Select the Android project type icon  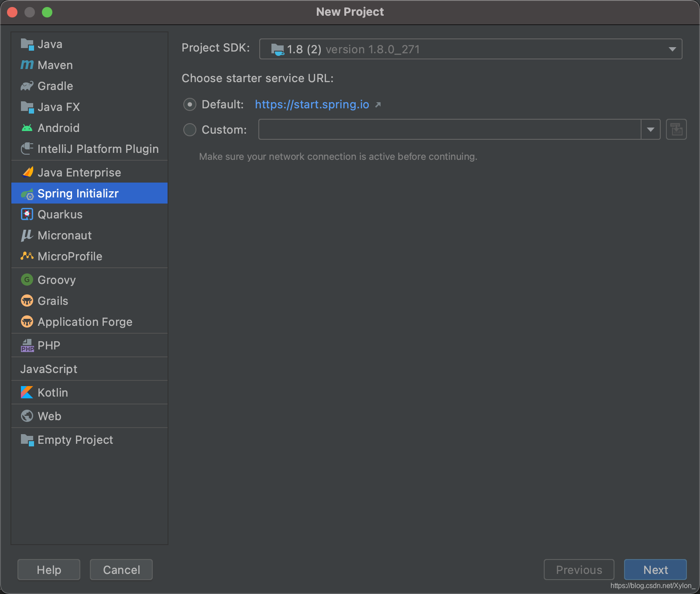[27, 128]
